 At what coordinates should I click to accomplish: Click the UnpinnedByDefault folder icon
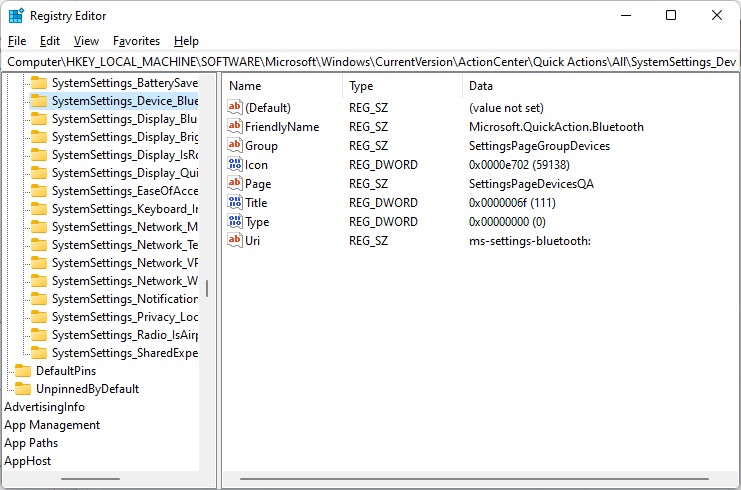pos(23,389)
